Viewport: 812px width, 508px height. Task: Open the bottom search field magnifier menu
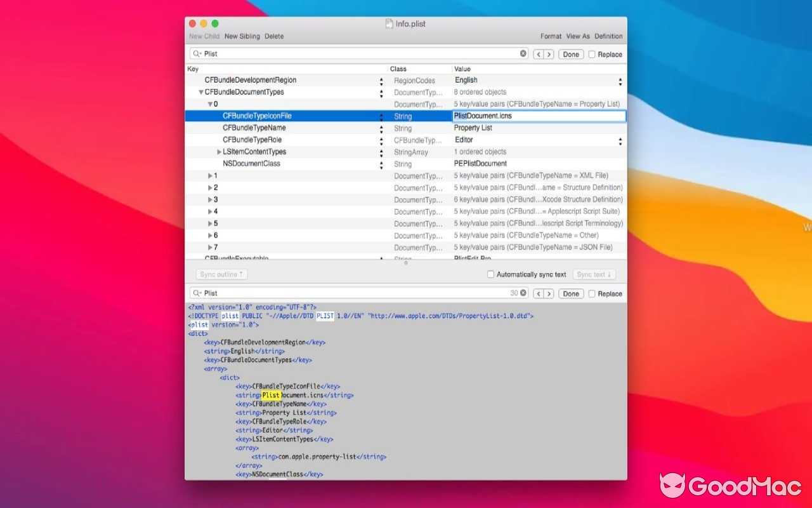(x=197, y=293)
